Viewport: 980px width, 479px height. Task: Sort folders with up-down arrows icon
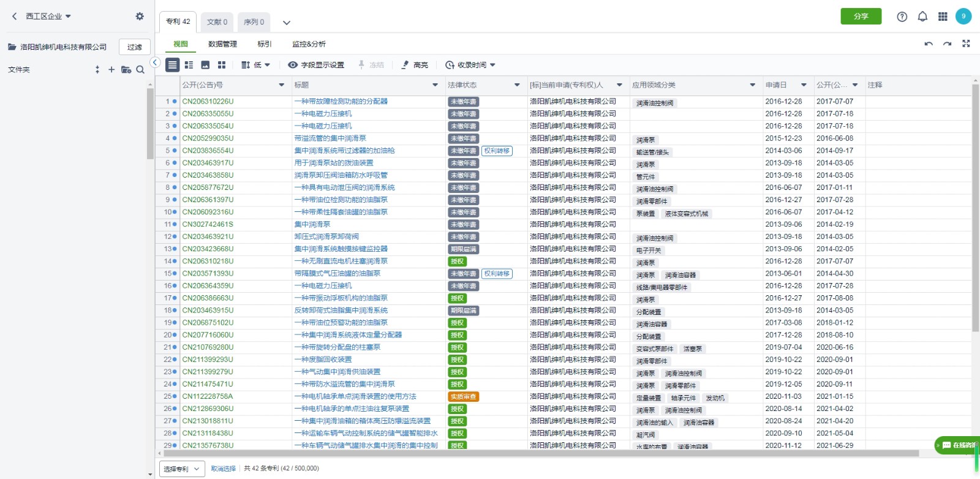click(97, 70)
